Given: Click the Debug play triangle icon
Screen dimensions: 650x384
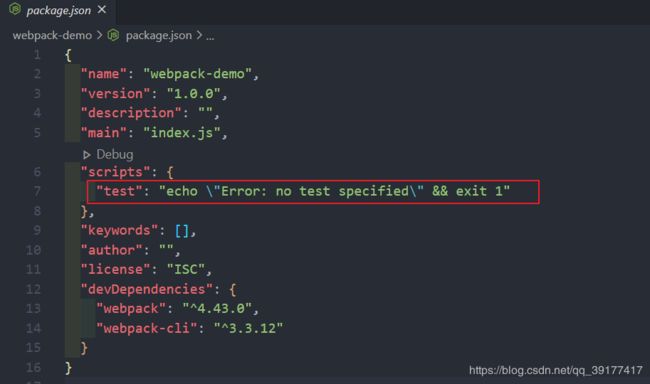Looking at the screenshot, I should (86, 155).
